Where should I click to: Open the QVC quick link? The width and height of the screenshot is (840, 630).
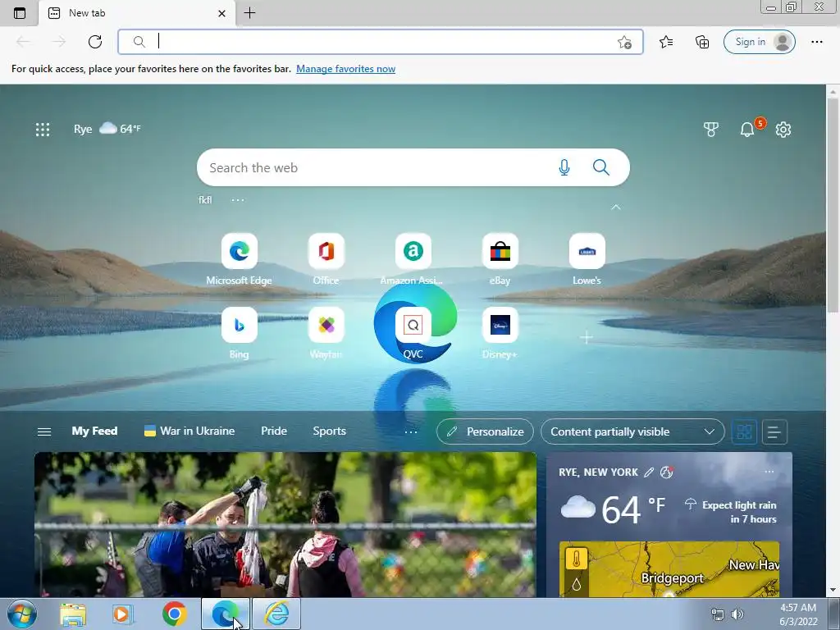(413, 333)
